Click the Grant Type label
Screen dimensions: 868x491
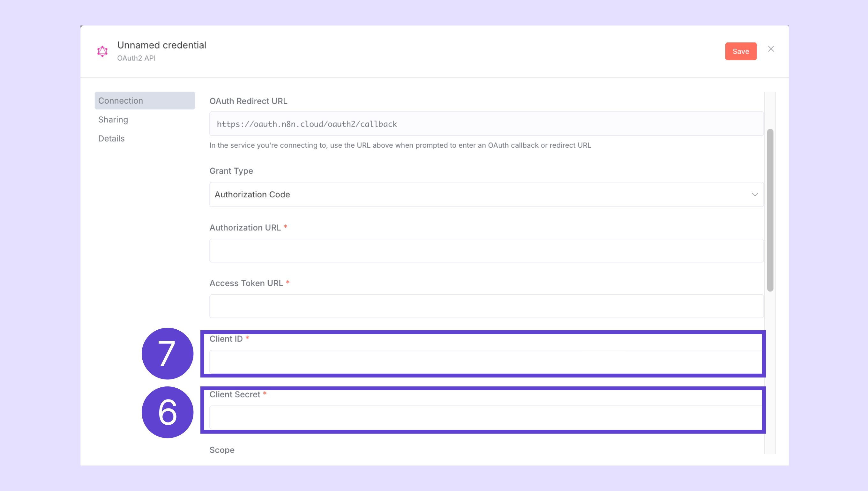tap(231, 171)
